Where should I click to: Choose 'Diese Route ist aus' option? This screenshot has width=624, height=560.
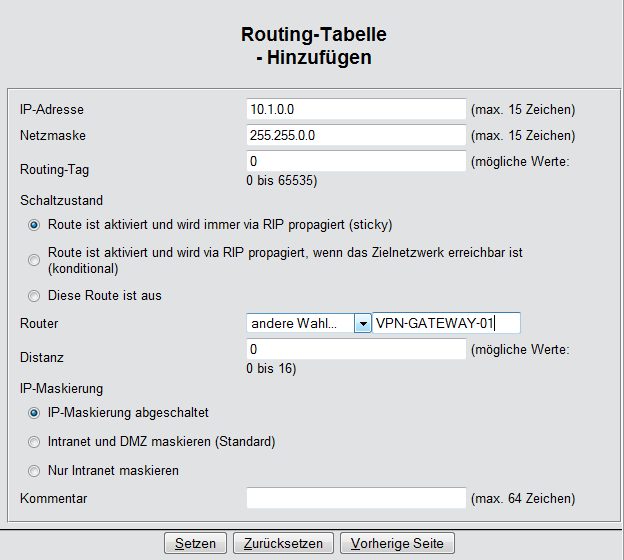(35, 296)
